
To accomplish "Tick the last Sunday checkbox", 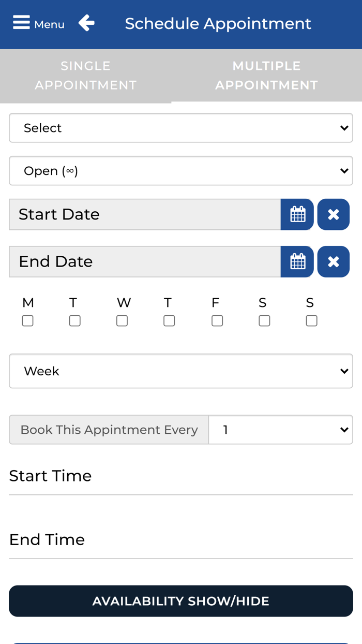I will 311,321.
